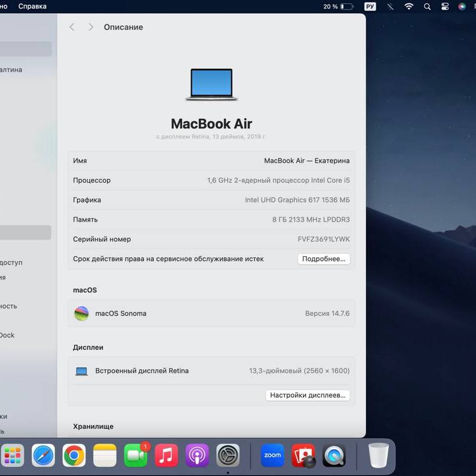Click the Имя row label
The image size is (476, 476).
tap(80, 161)
